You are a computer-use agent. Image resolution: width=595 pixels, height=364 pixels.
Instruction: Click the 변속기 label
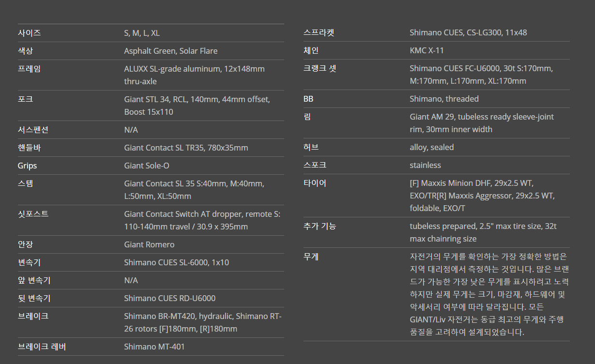[29, 262]
